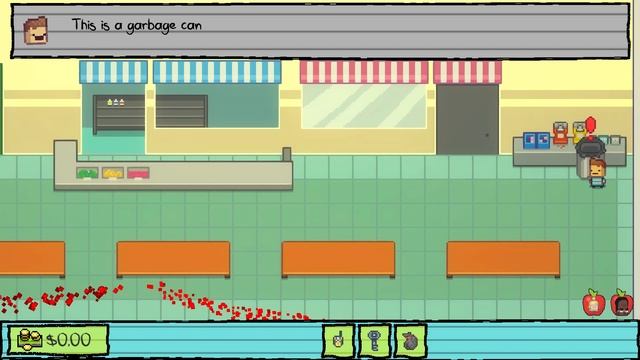Select the walkie-talkie inventory item
This screenshot has width=640, height=360.
pos(338,341)
